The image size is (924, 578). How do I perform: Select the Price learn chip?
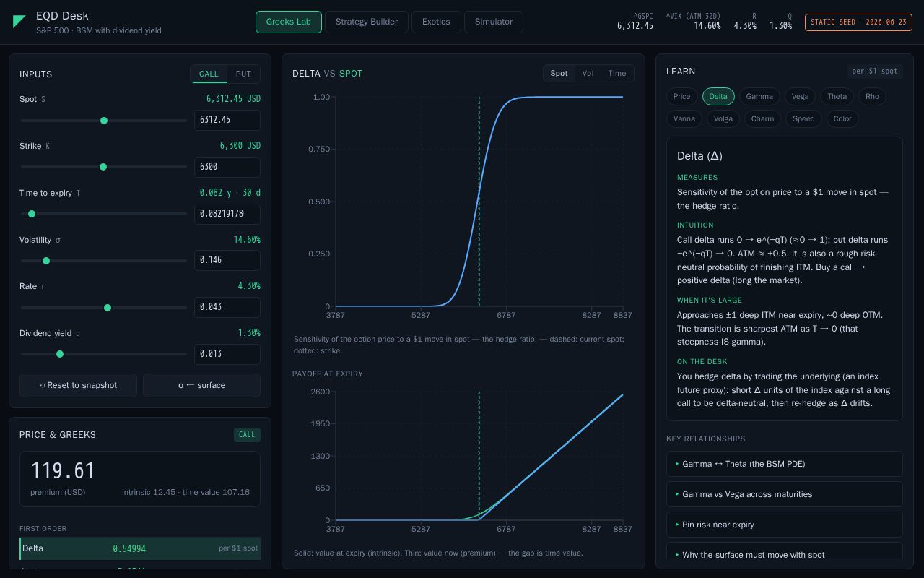(681, 96)
